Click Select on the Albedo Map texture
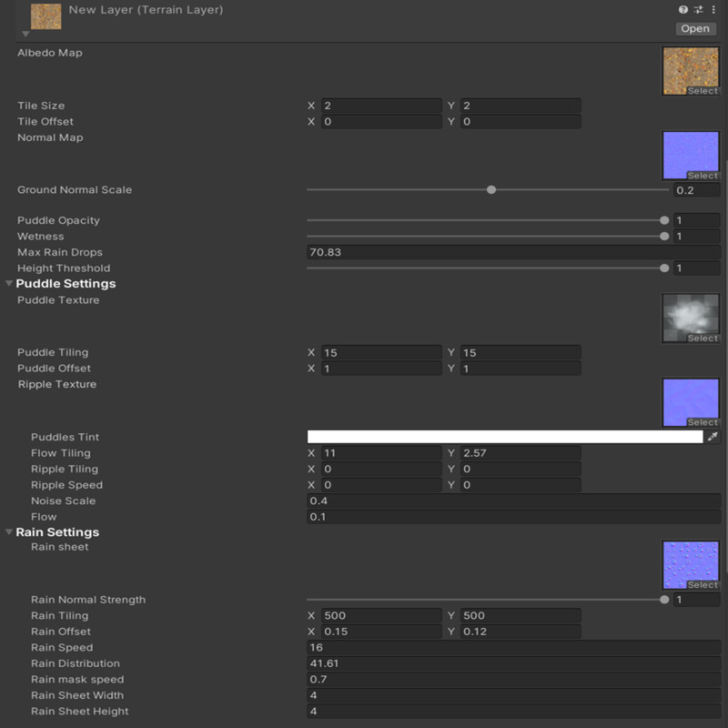The image size is (728, 728). tap(703, 91)
